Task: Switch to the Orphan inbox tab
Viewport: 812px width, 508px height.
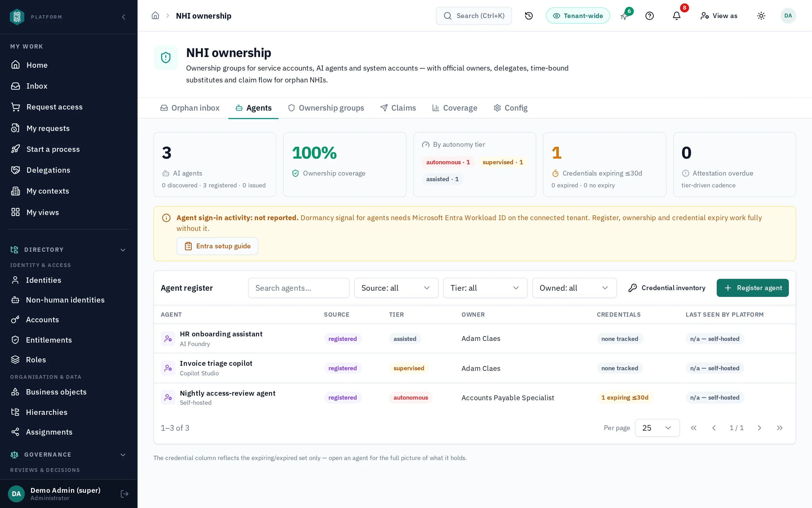Action: point(190,108)
